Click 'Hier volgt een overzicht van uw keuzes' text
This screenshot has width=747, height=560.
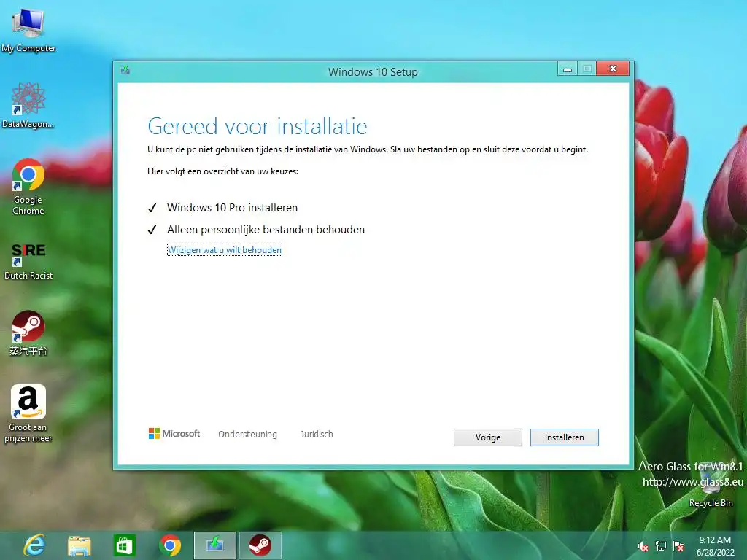[222, 171]
